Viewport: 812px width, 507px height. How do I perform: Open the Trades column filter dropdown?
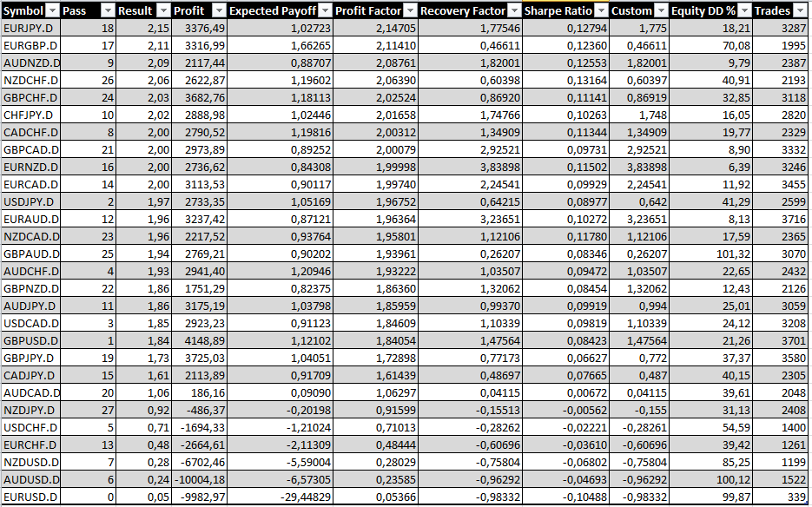[x=798, y=10]
